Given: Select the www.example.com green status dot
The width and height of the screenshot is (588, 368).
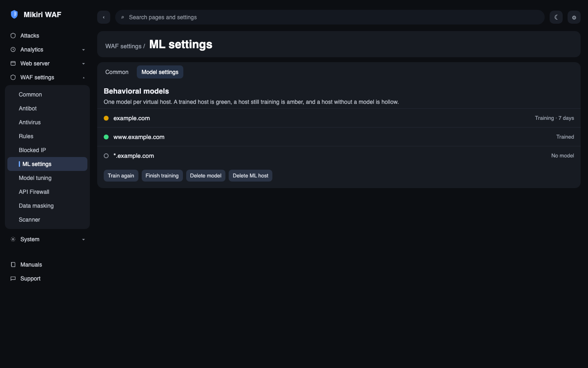Looking at the screenshot, I should click(x=106, y=137).
